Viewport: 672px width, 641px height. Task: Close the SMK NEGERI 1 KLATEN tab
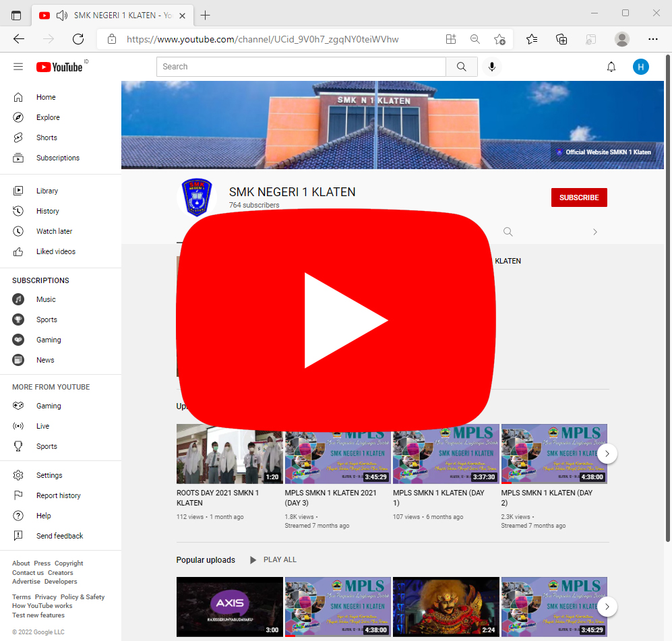[x=182, y=16]
